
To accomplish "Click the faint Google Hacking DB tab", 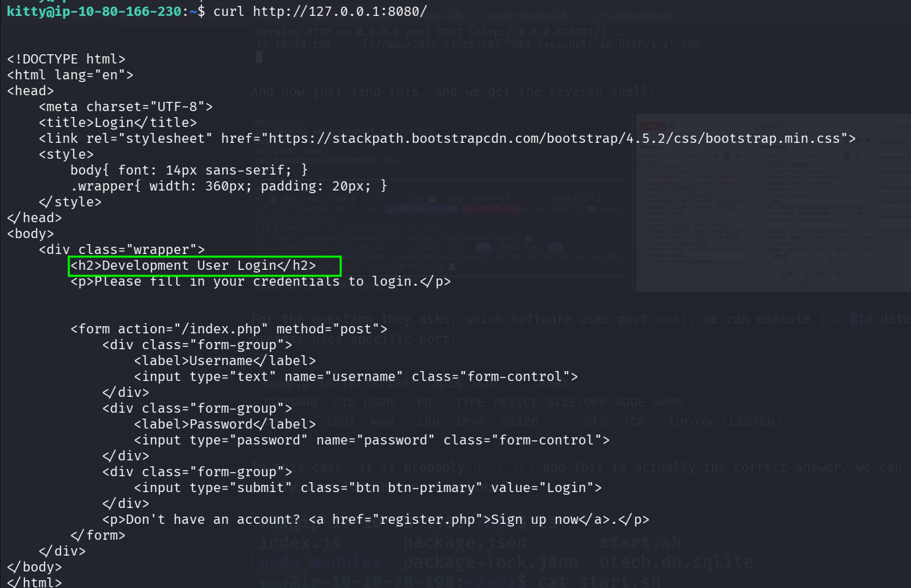I will 524,16.
